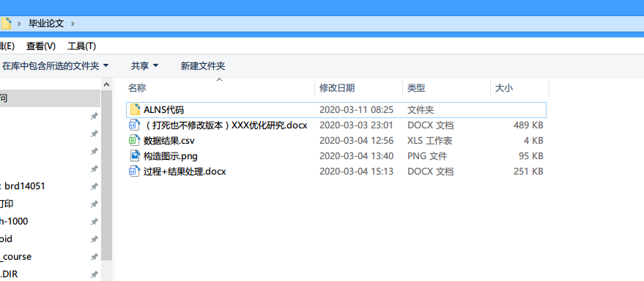This screenshot has height=281, width=644.
Task: Click the 毕业论文 breadcrumb in the address bar
Action: click(46, 23)
